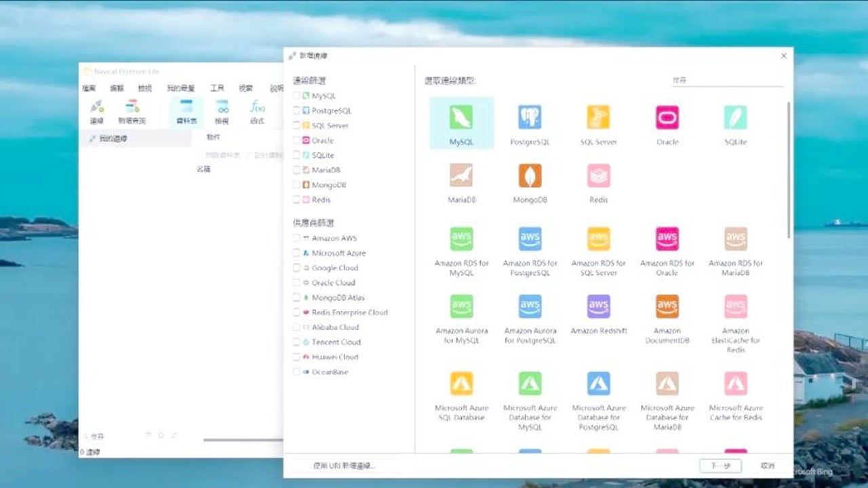Check the SQL Server filter checkbox
This screenshot has width=868, height=488.
[x=296, y=126]
